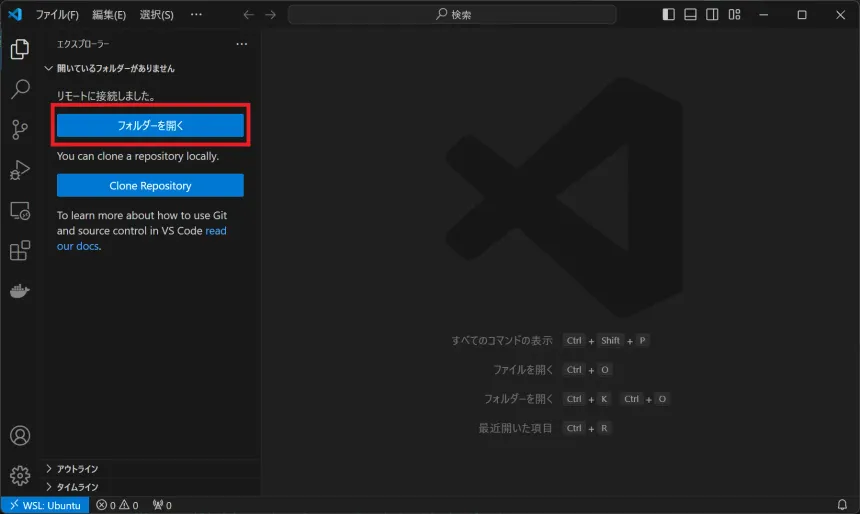Minimize the VS Code window
Viewport: 860px width, 514px height.
pyautogui.click(x=763, y=15)
